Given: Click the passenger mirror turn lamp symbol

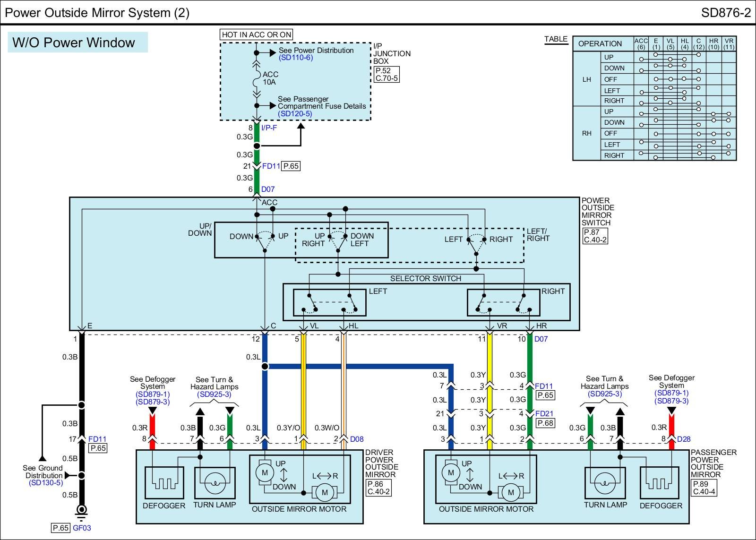Looking at the screenshot, I should point(605,483).
